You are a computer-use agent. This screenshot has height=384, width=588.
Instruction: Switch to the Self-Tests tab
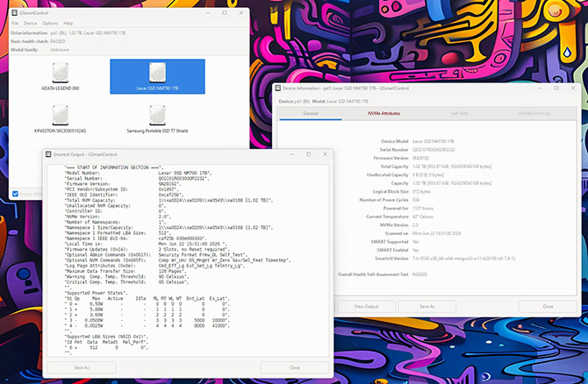[x=459, y=113]
